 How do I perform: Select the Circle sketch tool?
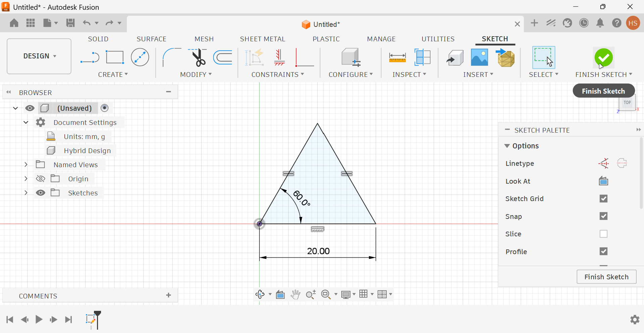140,57
